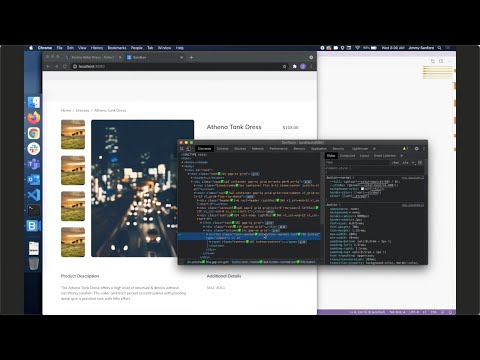Toggle the computed styles sidebar icon
Image resolution: width=480 pixels, height=360 pixels.
(x=420, y=163)
